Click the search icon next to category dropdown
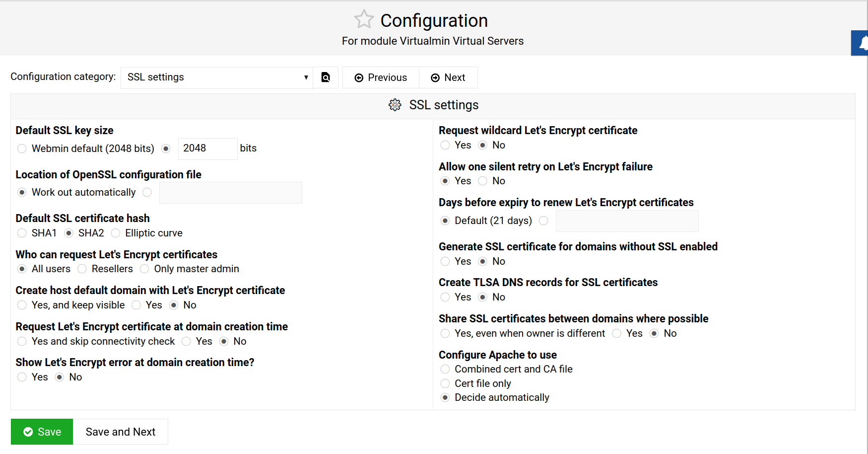The width and height of the screenshot is (868, 454). (326, 77)
